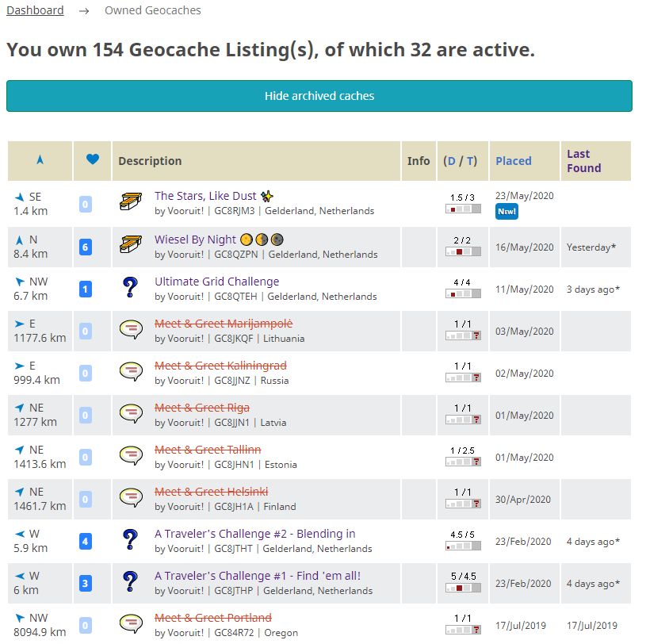
Task: Click traditional cache icon for The Stars, Like Dust
Action: 131,202
